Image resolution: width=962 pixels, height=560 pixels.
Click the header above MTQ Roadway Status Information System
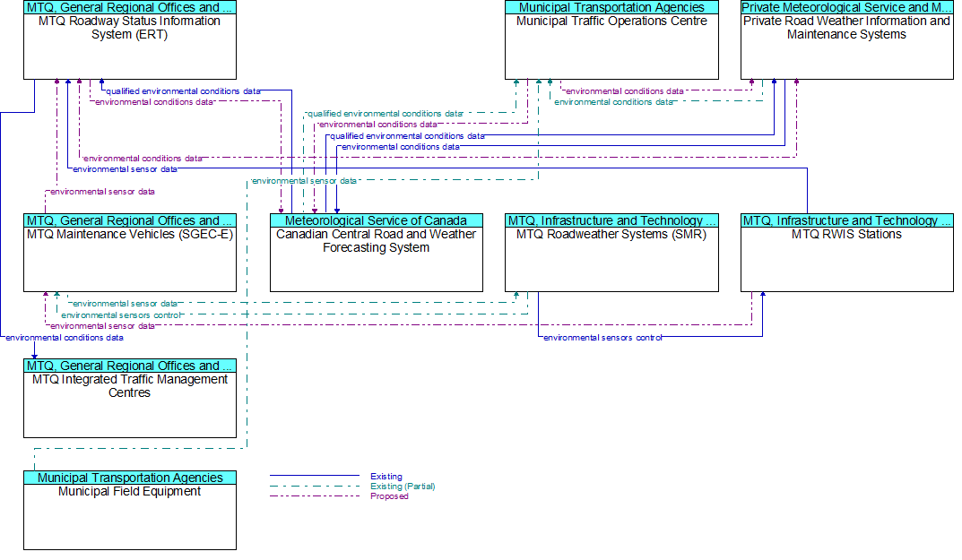click(130, 7)
